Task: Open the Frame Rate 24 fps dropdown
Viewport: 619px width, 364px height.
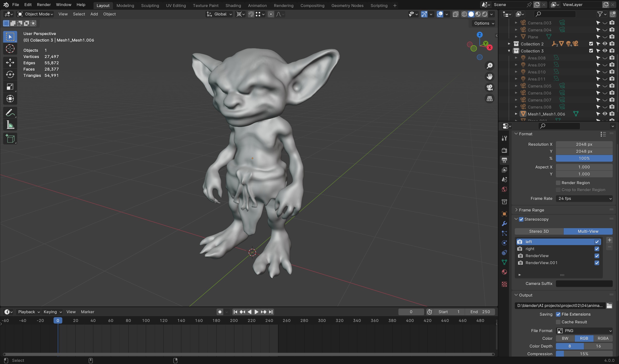Action: (x=584, y=198)
